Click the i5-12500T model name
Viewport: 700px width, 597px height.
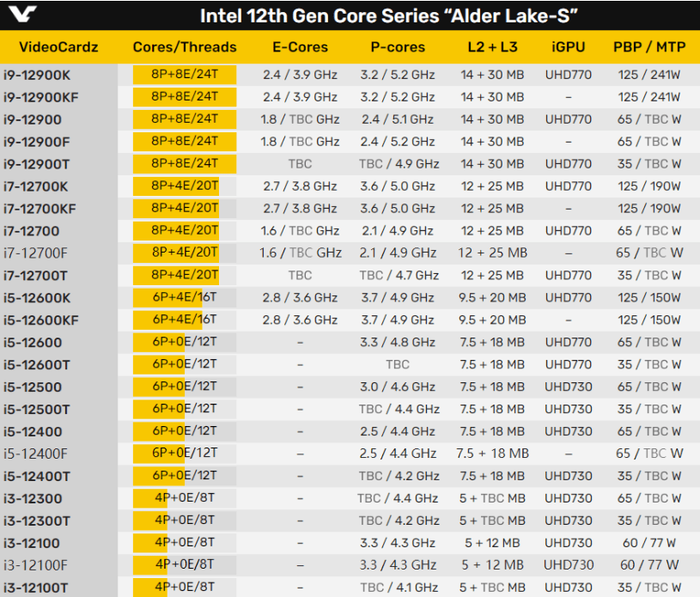click(37, 410)
